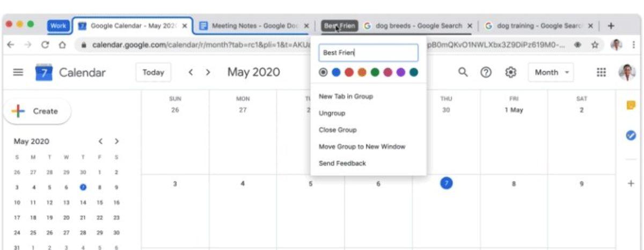Viewport: 644px width, 250px height.
Task: Click the eye icon in address bar
Action: coord(578,46)
